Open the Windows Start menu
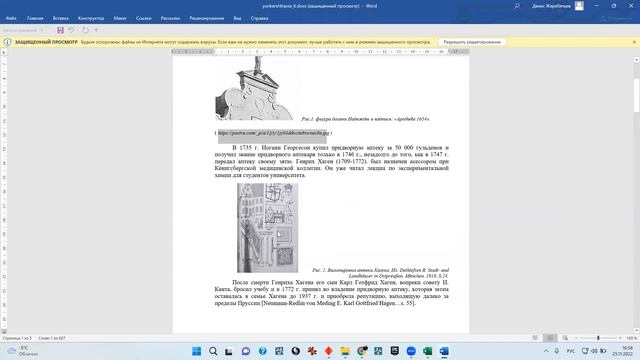Screen dimensions: 640x360 (196, 351)
